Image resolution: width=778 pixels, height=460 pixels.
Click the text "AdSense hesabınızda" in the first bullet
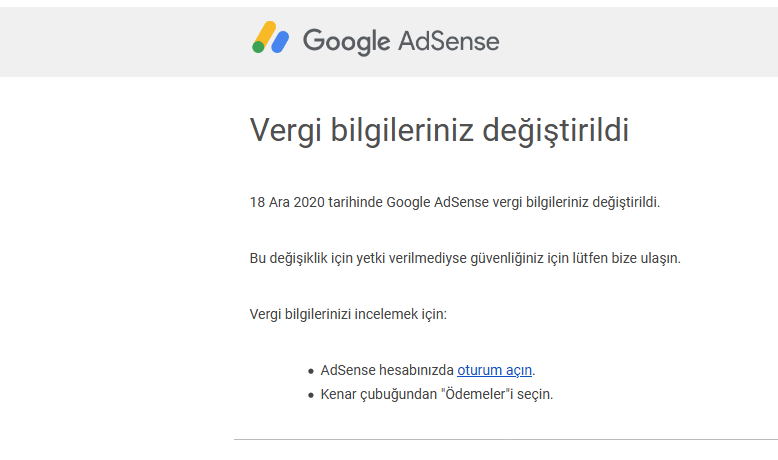point(387,370)
